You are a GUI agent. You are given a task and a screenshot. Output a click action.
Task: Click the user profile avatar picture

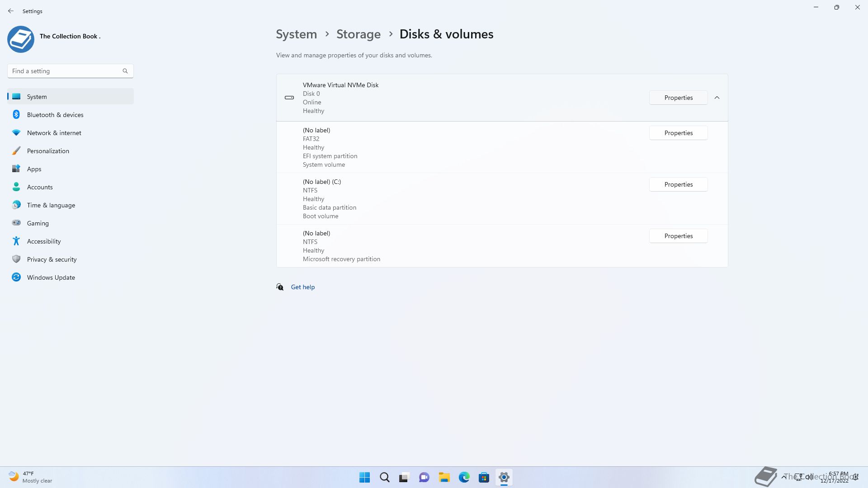(21, 39)
